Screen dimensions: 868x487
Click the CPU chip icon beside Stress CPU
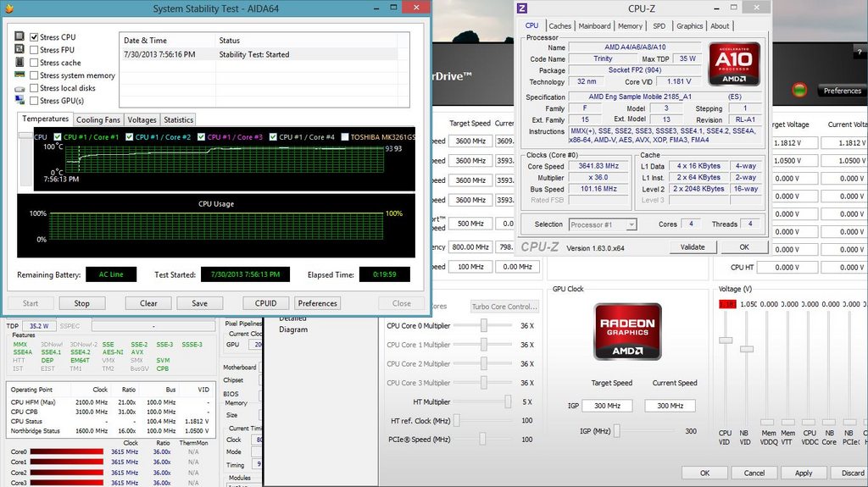point(19,37)
